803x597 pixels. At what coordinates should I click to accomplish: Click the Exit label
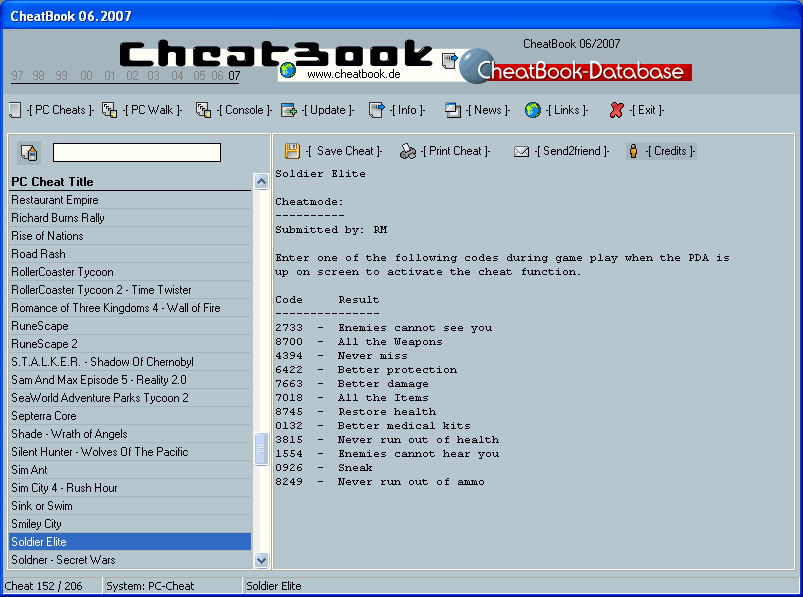click(x=647, y=110)
